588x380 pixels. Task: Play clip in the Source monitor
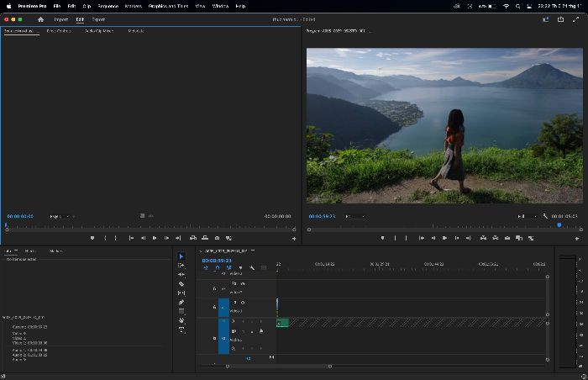[x=155, y=238]
